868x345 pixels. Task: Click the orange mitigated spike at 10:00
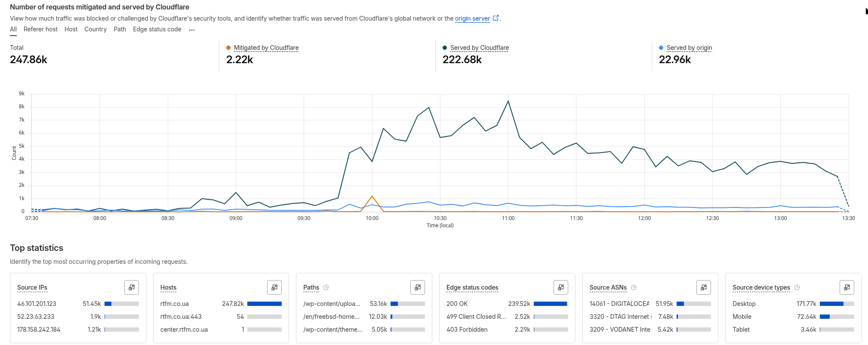pyautogui.click(x=372, y=196)
